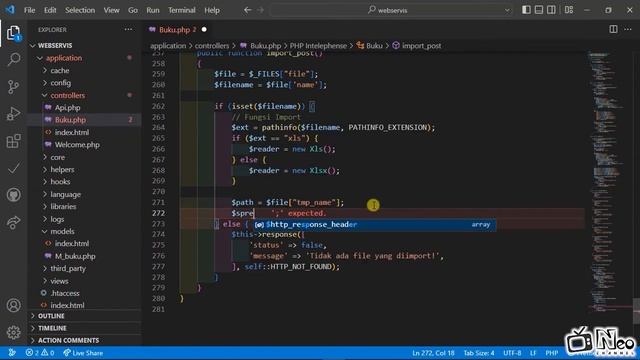Open Welcome.php file in explorer
The height and width of the screenshot is (360, 640).
[77, 145]
